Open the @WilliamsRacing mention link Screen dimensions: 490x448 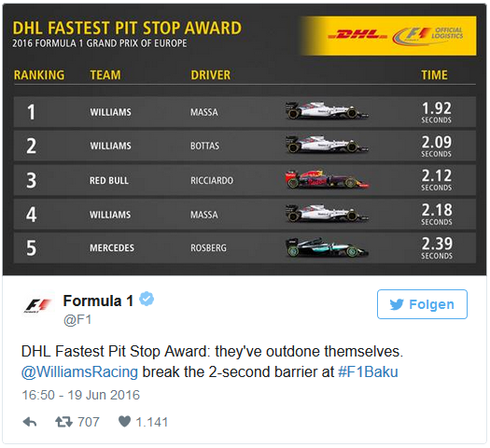point(79,371)
